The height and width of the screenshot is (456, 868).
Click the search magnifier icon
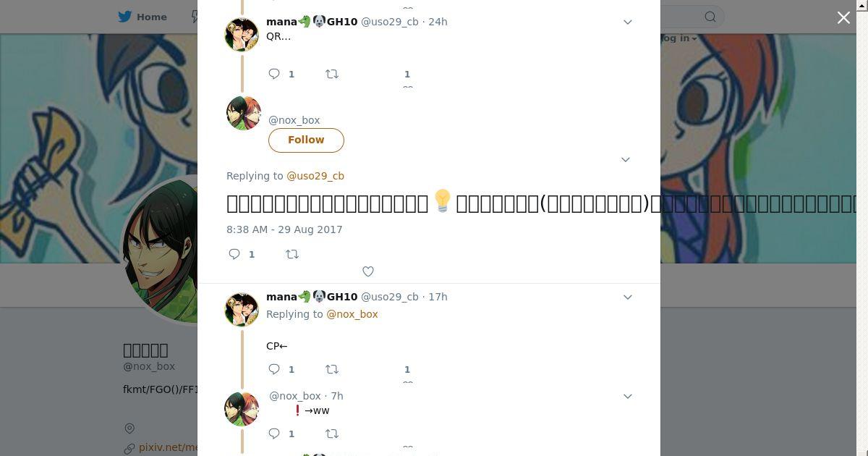710,17
